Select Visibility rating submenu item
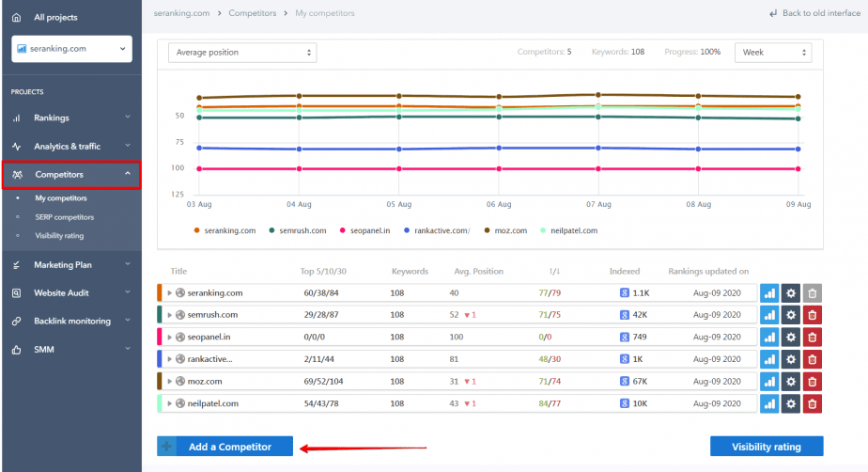The width and height of the screenshot is (868, 472). pos(59,236)
